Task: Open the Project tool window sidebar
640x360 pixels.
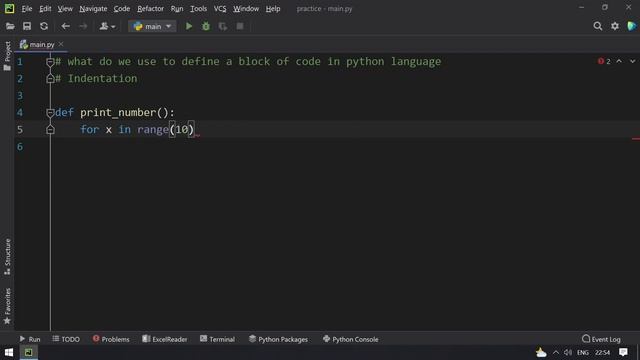Action: click(7, 56)
